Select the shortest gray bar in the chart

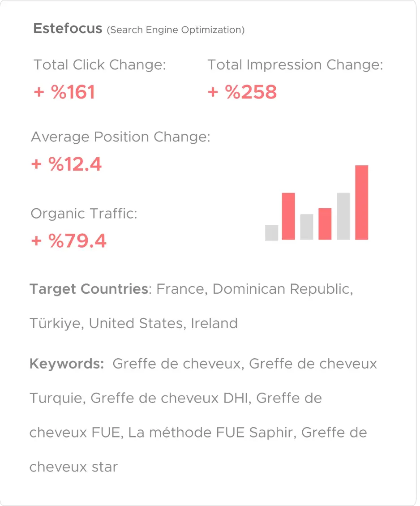(x=271, y=232)
